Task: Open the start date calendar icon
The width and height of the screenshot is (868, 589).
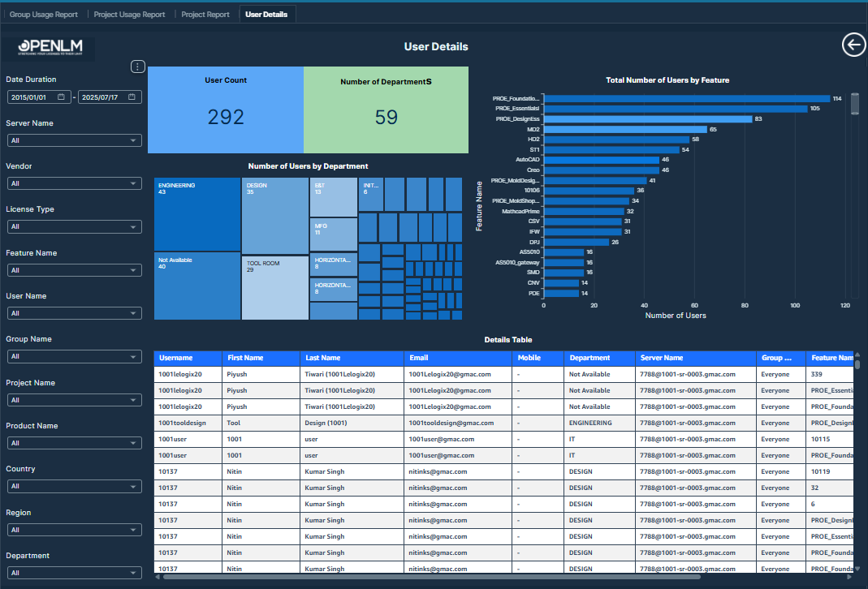Action: point(61,97)
